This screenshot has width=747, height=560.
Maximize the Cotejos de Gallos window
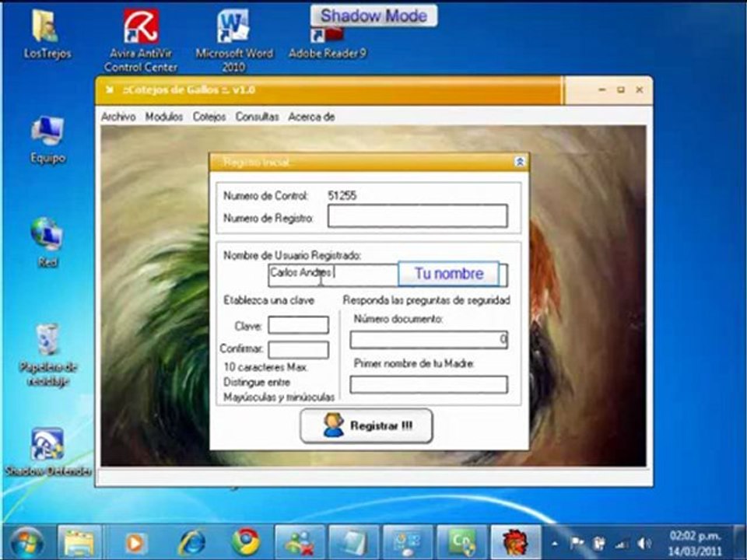621,89
